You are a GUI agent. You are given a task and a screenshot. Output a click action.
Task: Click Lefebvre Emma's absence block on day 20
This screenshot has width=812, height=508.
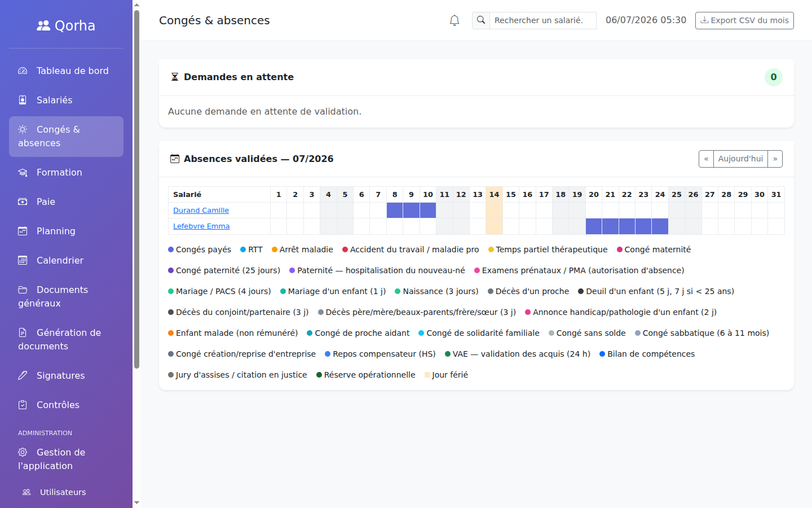[x=594, y=226]
